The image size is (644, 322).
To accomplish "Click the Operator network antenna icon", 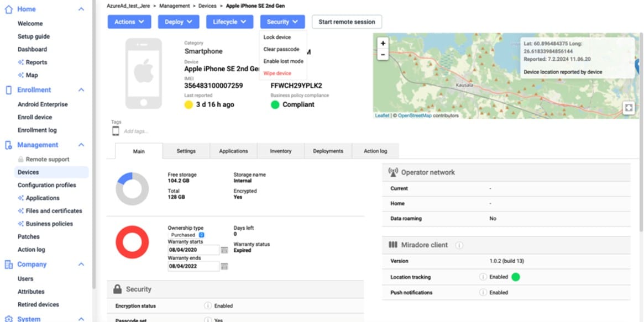I will pos(393,172).
